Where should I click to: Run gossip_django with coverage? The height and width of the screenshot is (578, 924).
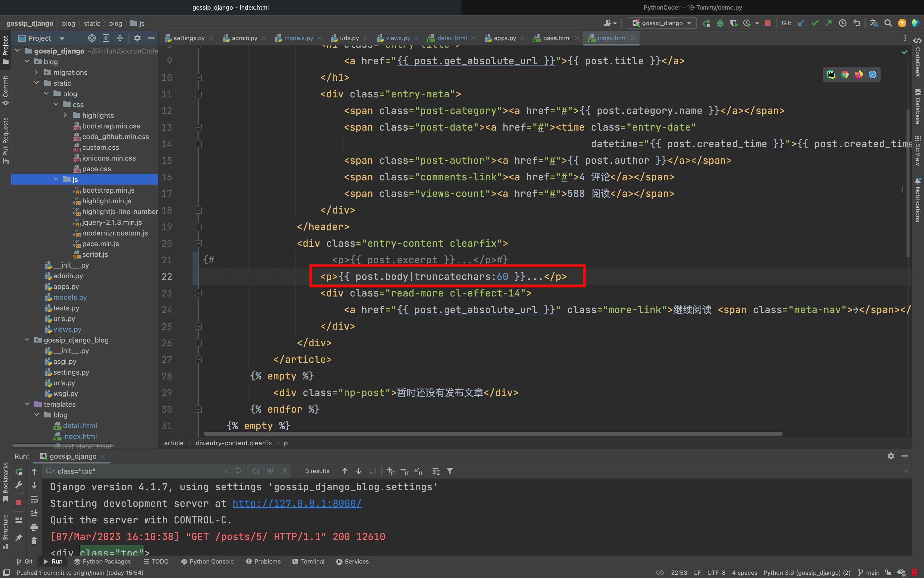pos(733,23)
